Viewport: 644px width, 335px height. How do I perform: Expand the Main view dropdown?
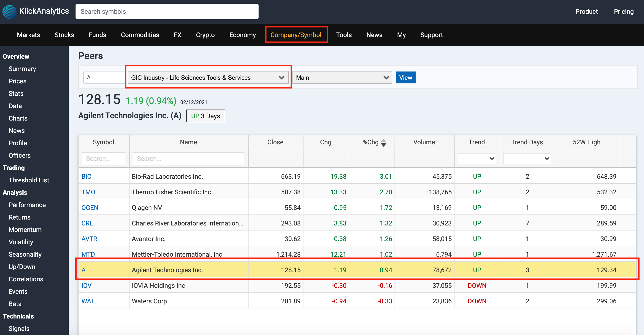tap(342, 78)
